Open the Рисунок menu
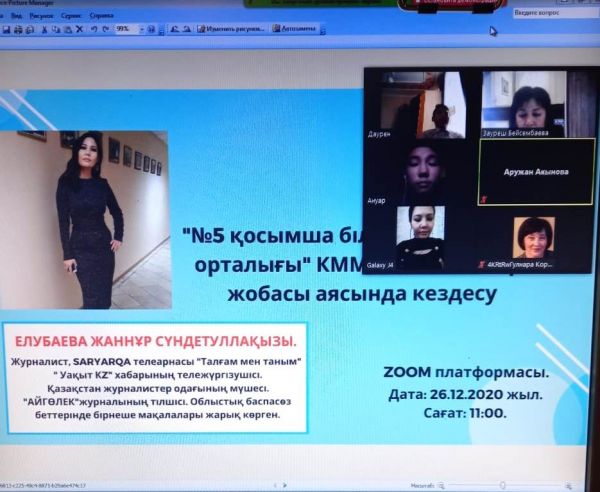 (41, 17)
